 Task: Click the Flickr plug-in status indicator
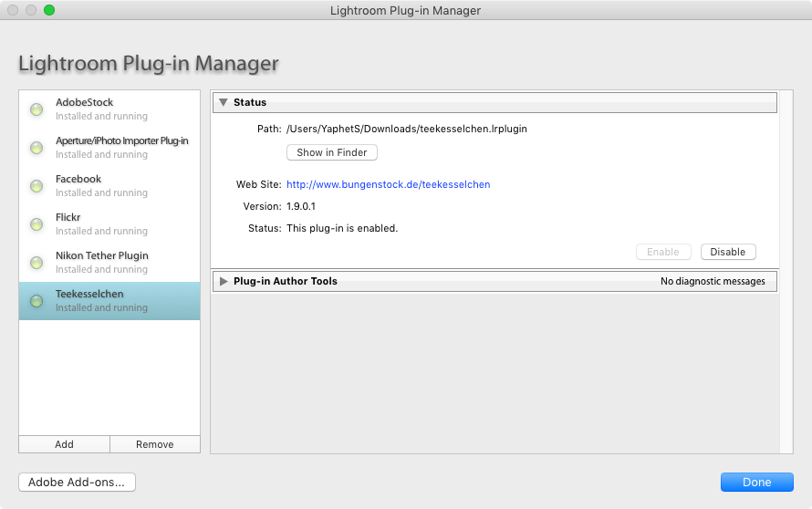coord(36,224)
